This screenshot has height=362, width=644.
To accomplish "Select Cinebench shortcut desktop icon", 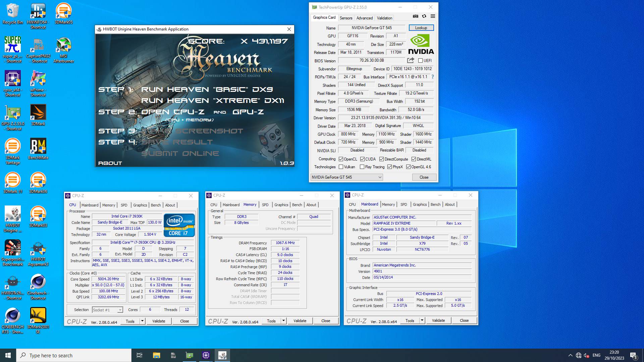I will coord(38,287).
